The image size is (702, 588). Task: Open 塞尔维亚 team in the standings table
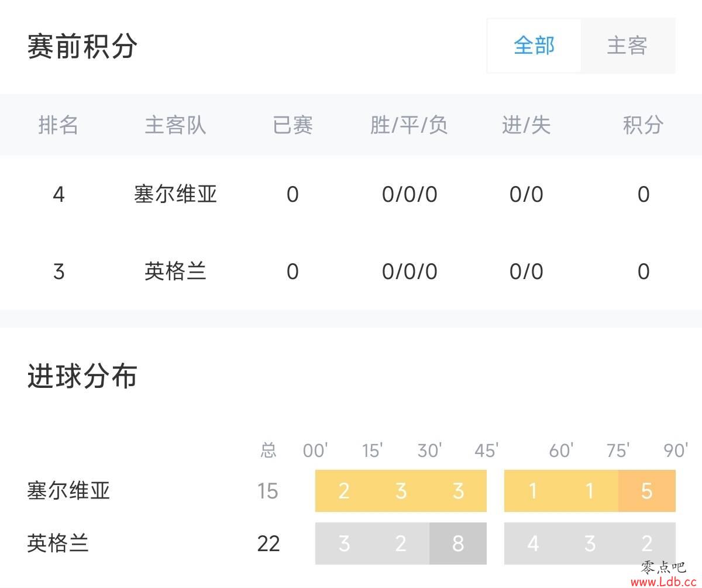click(x=175, y=194)
